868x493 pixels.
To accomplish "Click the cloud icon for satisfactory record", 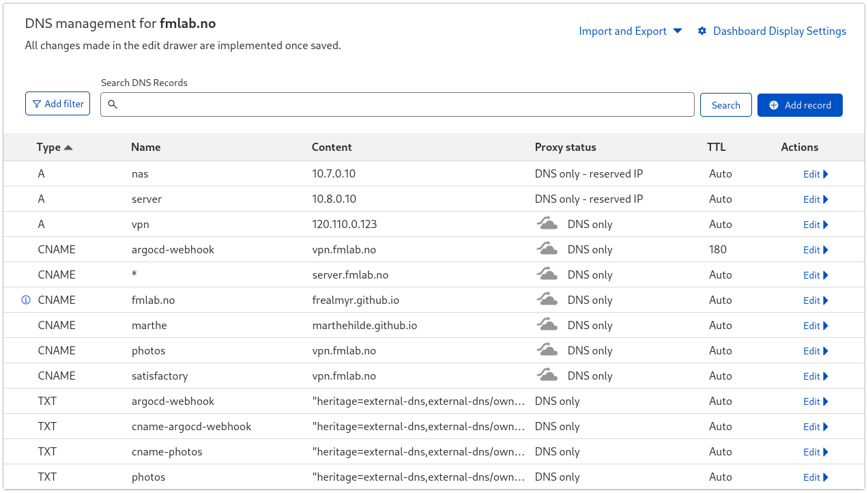I will [x=547, y=375].
